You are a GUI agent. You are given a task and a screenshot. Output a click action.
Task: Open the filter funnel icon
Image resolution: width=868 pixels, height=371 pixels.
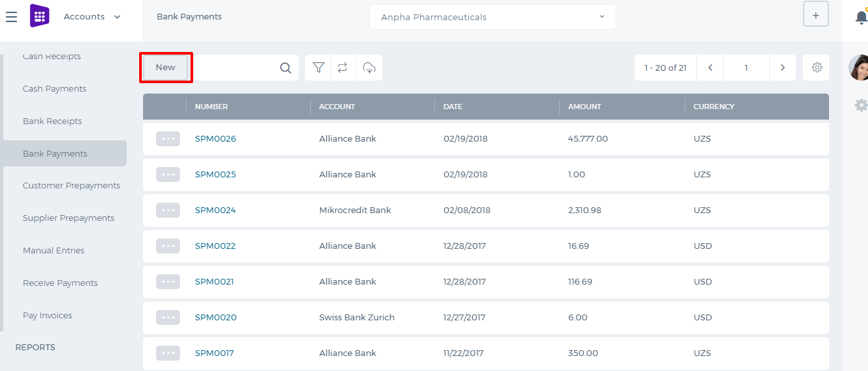pyautogui.click(x=318, y=68)
